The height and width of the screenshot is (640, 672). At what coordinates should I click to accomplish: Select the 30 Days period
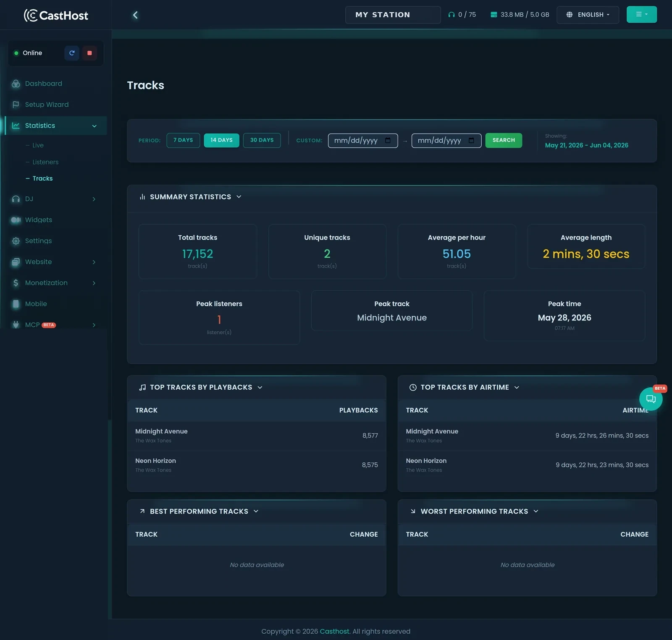coord(262,140)
